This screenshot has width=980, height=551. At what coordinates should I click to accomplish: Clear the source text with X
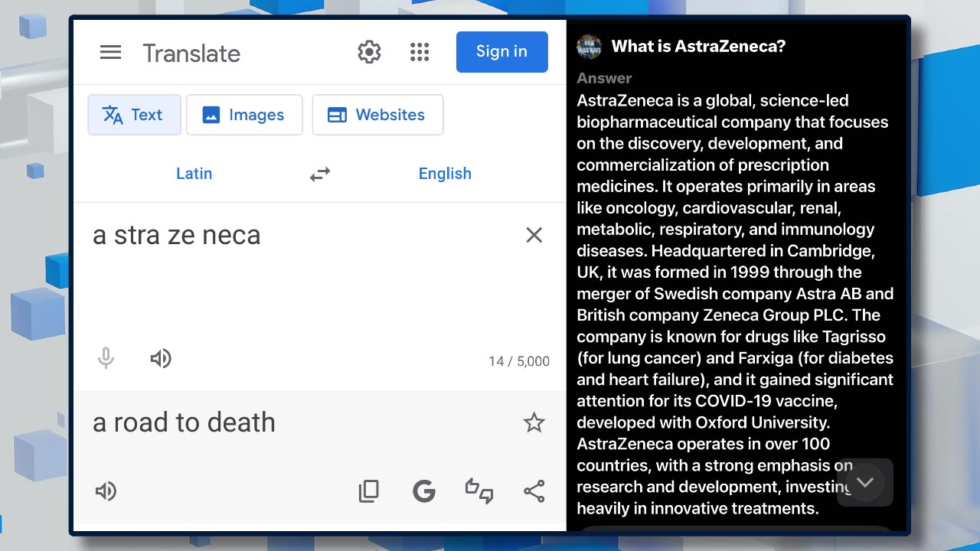pyautogui.click(x=534, y=235)
